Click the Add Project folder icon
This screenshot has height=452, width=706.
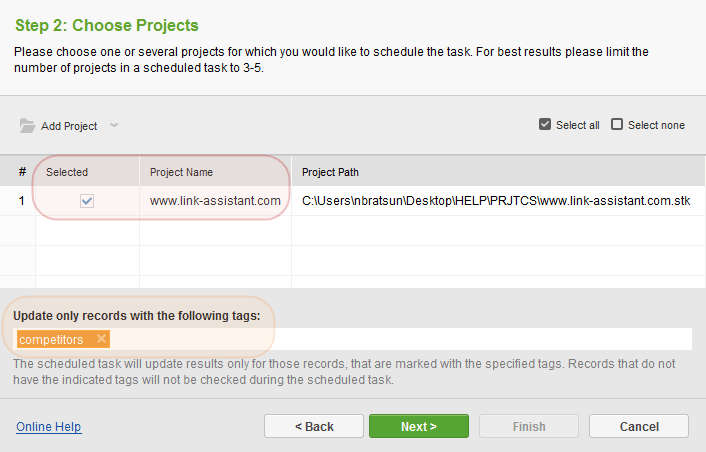coord(27,126)
